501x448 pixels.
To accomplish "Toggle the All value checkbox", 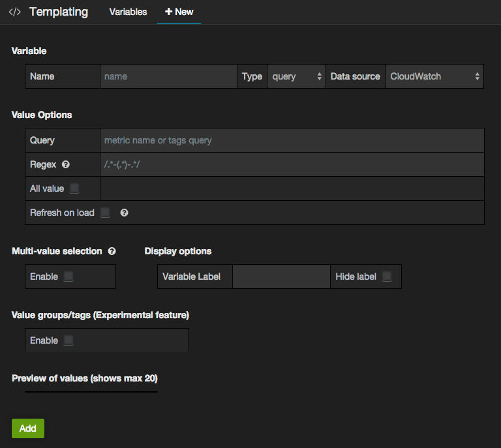I will click(x=74, y=188).
